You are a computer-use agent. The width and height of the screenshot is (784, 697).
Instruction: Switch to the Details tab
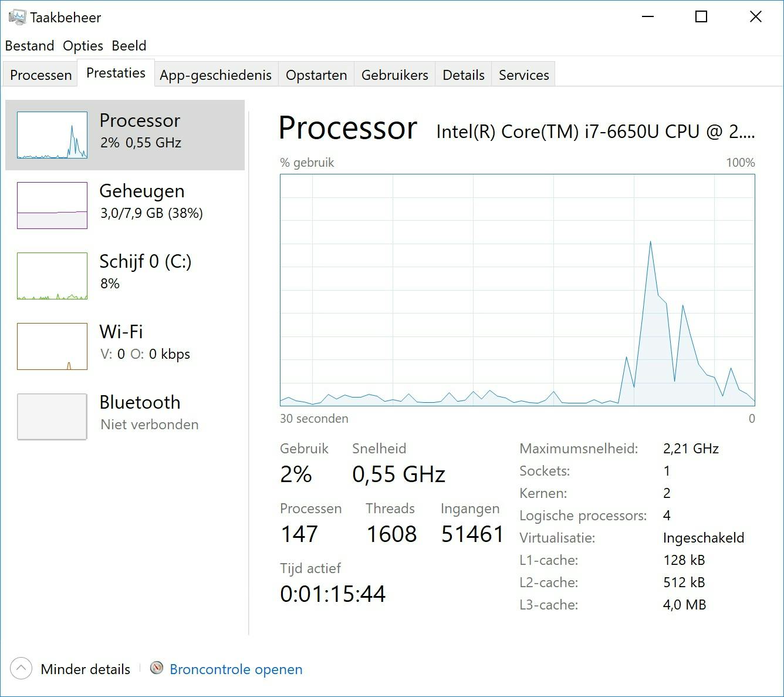pos(463,75)
